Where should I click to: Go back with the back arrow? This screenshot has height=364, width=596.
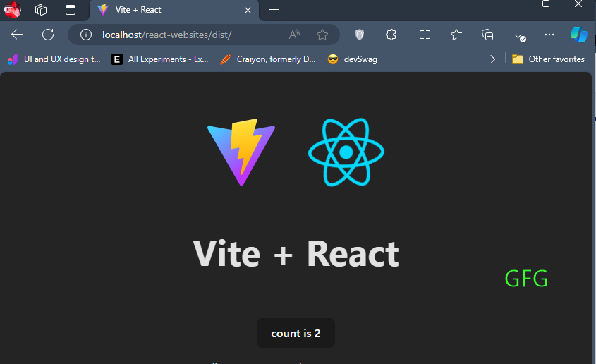point(17,35)
